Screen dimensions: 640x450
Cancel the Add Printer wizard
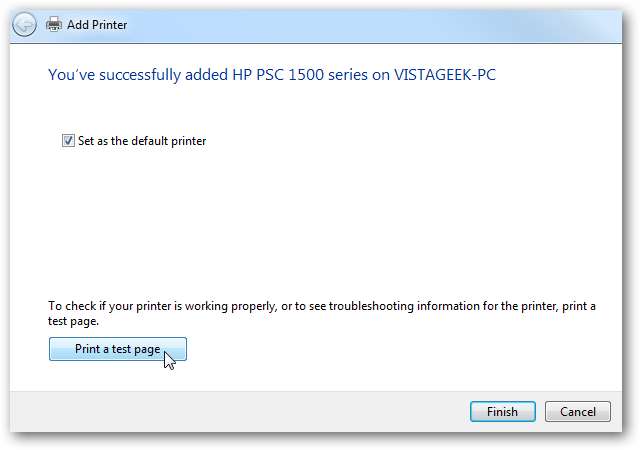578,411
